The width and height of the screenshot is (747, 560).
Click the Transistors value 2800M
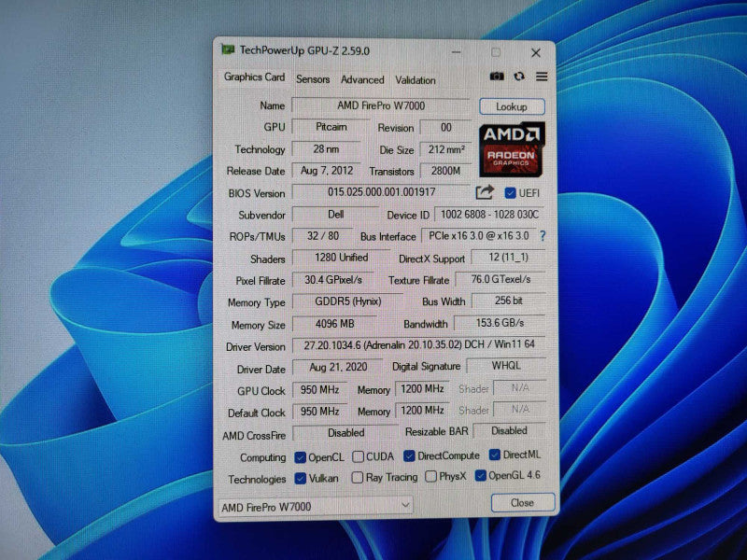(x=445, y=171)
